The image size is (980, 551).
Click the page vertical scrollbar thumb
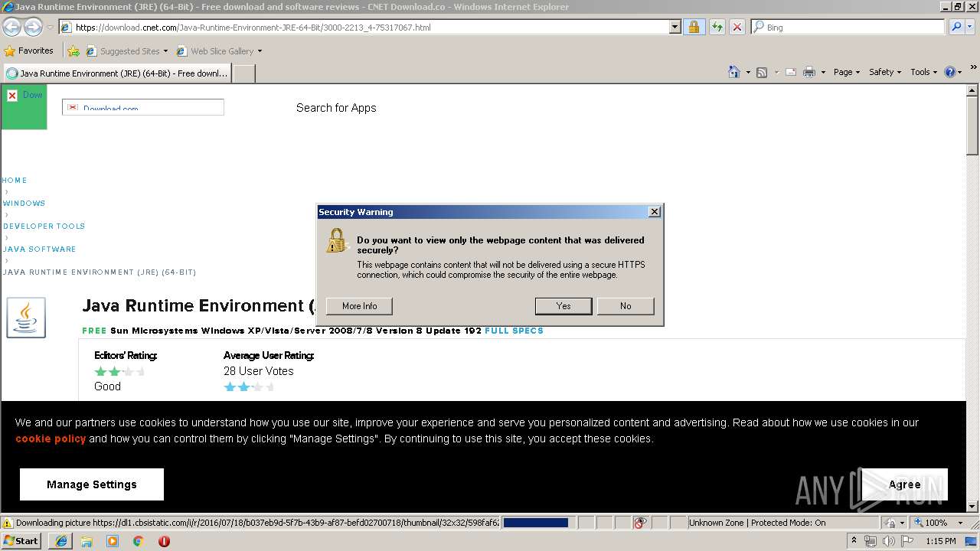pos(972,124)
